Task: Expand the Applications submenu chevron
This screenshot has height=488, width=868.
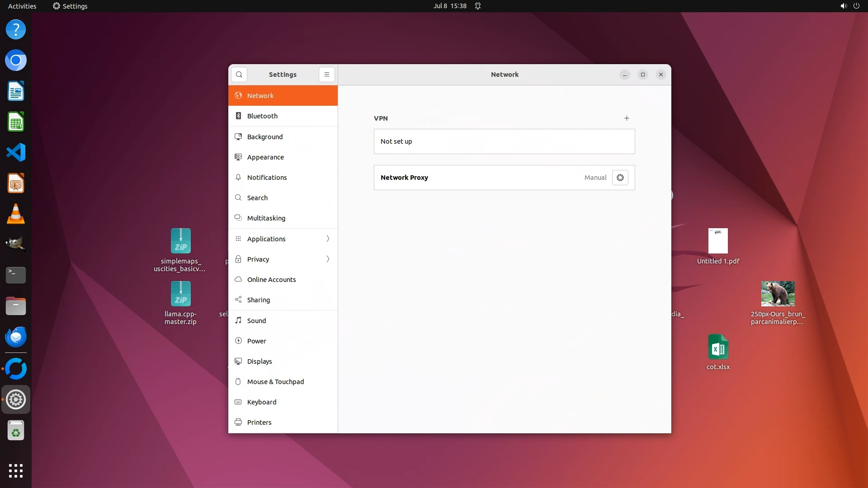Action: click(x=328, y=239)
